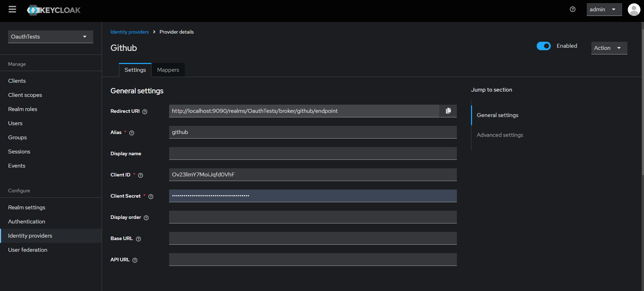Click the user avatar icon
This screenshot has width=644, height=291.
[x=634, y=10]
